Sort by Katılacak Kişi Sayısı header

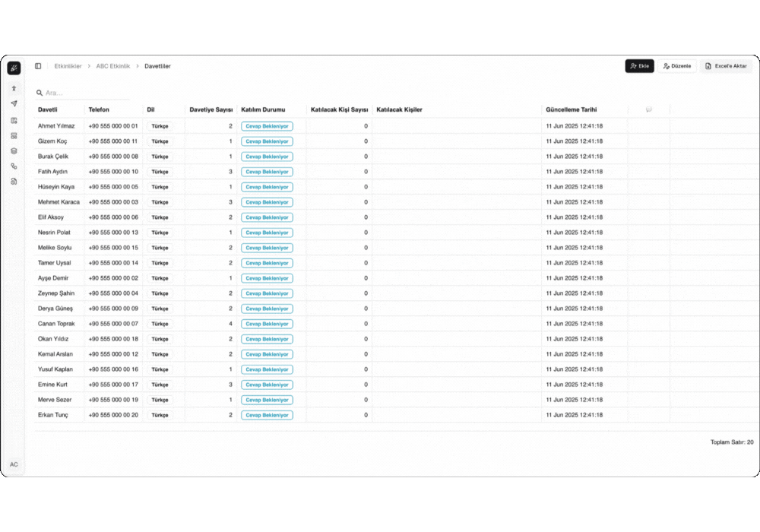click(x=339, y=109)
